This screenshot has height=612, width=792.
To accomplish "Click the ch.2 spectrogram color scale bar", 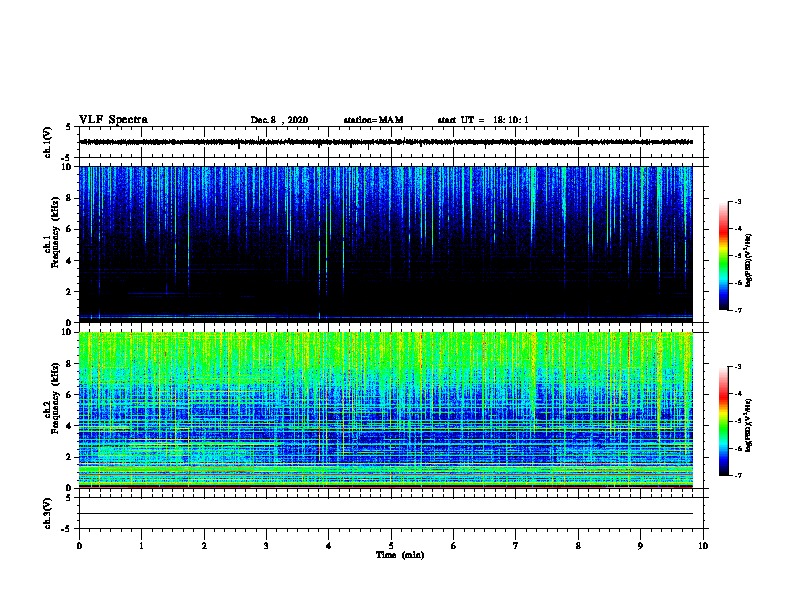I will [x=723, y=421].
